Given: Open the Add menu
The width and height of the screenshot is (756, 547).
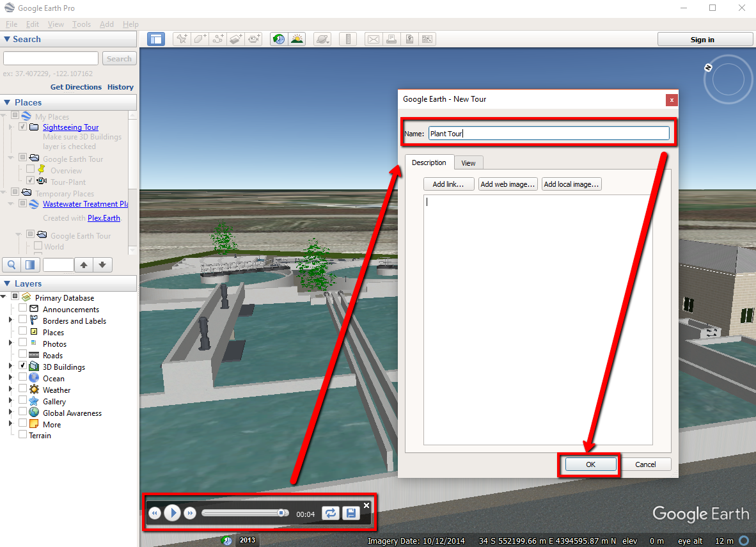Looking at the screenshot, I should (107, 24).
